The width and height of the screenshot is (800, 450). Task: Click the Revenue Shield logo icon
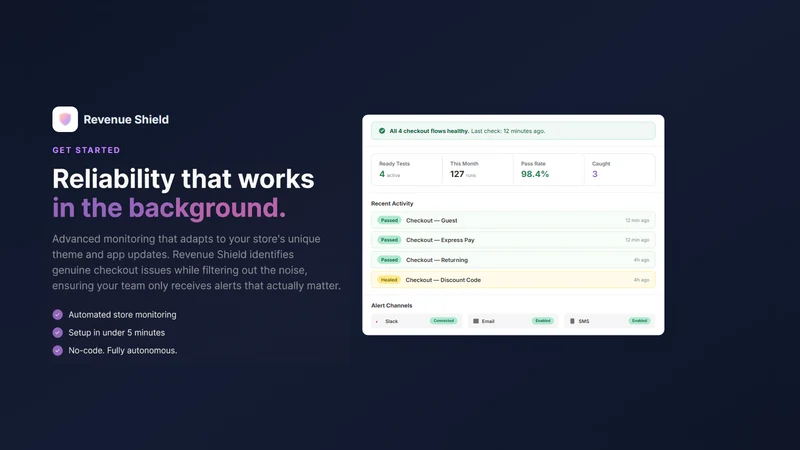click(x=65, y=119)
